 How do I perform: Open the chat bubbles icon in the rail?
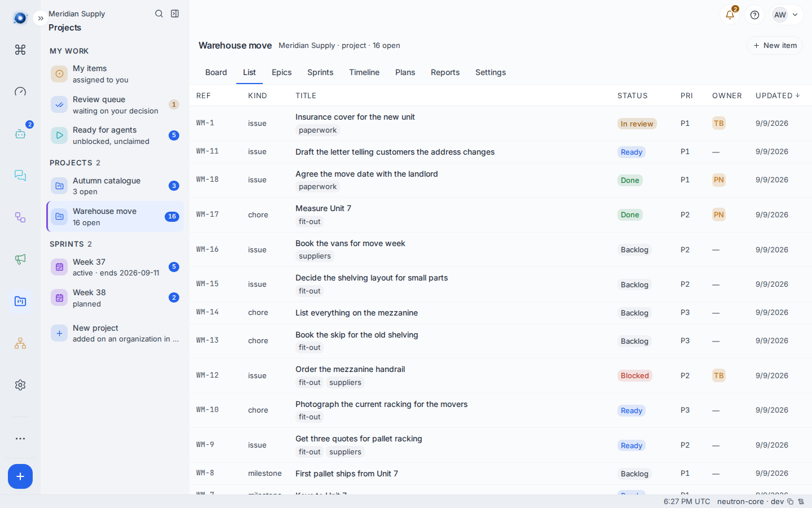pos(20,176)
